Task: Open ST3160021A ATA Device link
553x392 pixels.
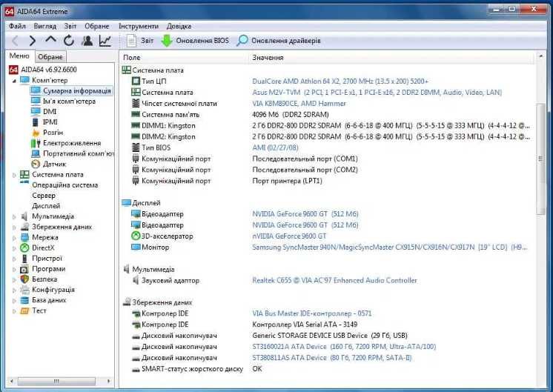Action: 344,347
